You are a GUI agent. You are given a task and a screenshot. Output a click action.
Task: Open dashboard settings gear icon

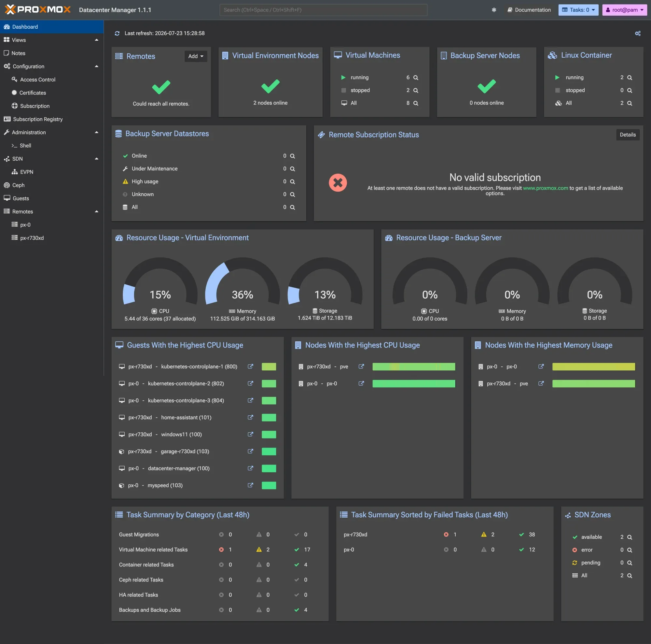[638, 33]
